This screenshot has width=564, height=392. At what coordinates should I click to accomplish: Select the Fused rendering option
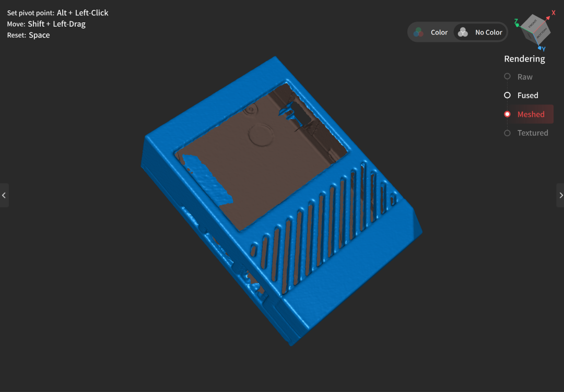[x=521, y=96]
